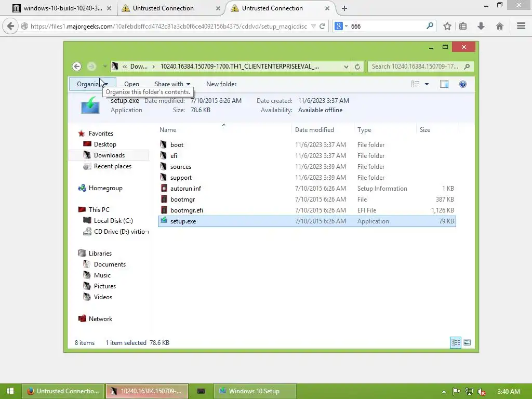The width and height of the screenshot is (532, 399).
Task: Show Firefox bookmarks list
Action: pos(463,26)
